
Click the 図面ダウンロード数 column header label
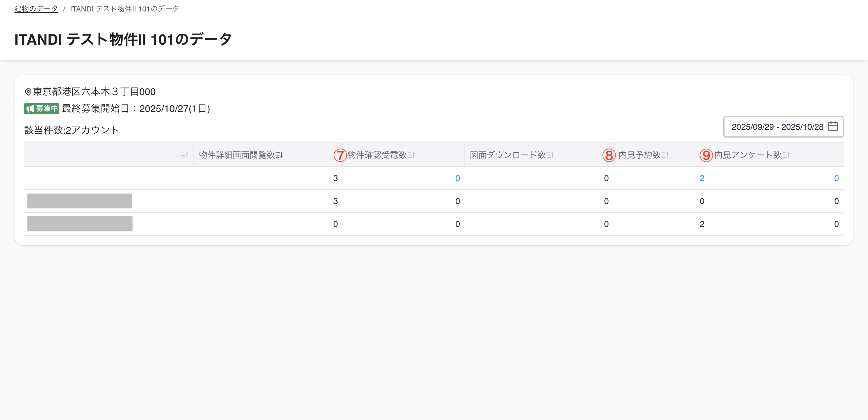point(508,155)
